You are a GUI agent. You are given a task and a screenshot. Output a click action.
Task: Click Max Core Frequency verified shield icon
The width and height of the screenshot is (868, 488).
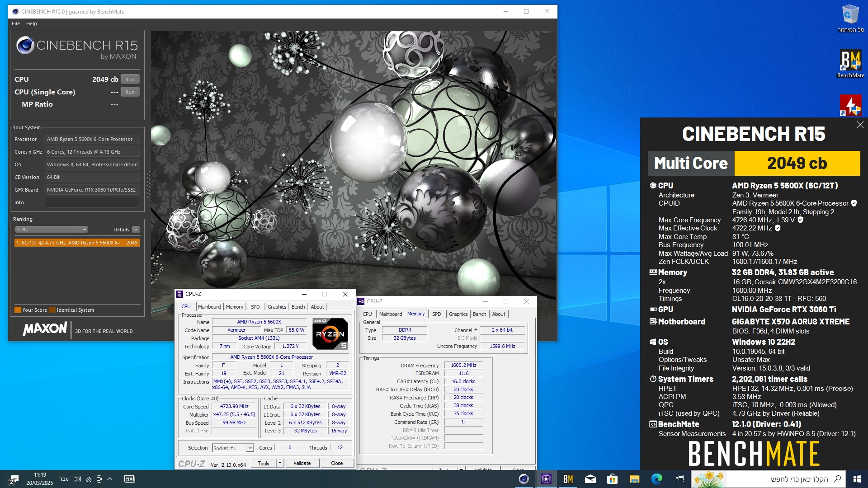(800, 220)
